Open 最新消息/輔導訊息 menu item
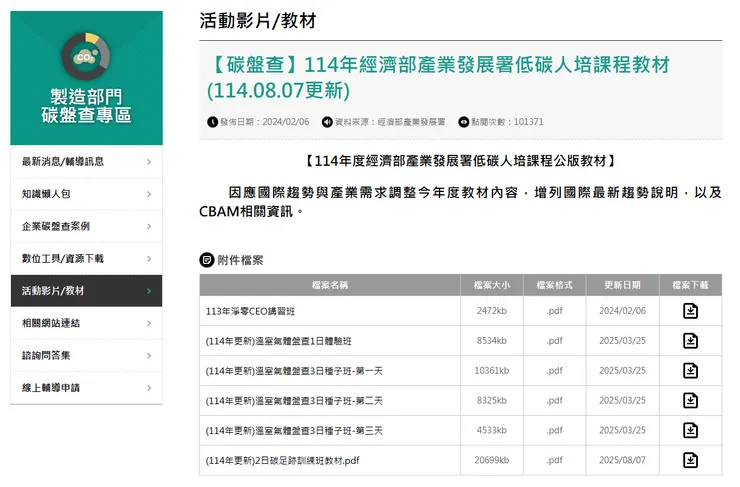This screenshot has height=487, width=740. 86,162
